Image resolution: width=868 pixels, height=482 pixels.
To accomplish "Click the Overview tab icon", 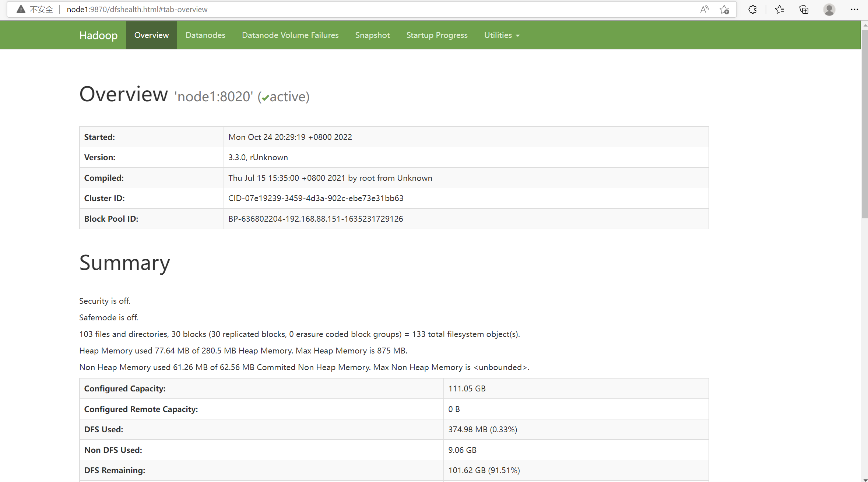I will click(151, 35).
